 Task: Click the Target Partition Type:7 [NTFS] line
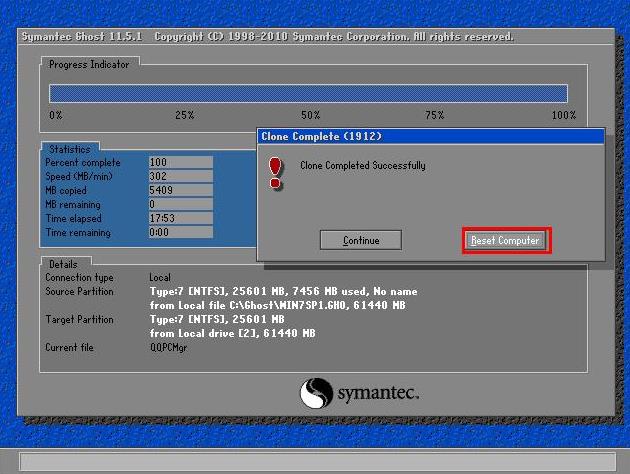[x=217, y=319]
